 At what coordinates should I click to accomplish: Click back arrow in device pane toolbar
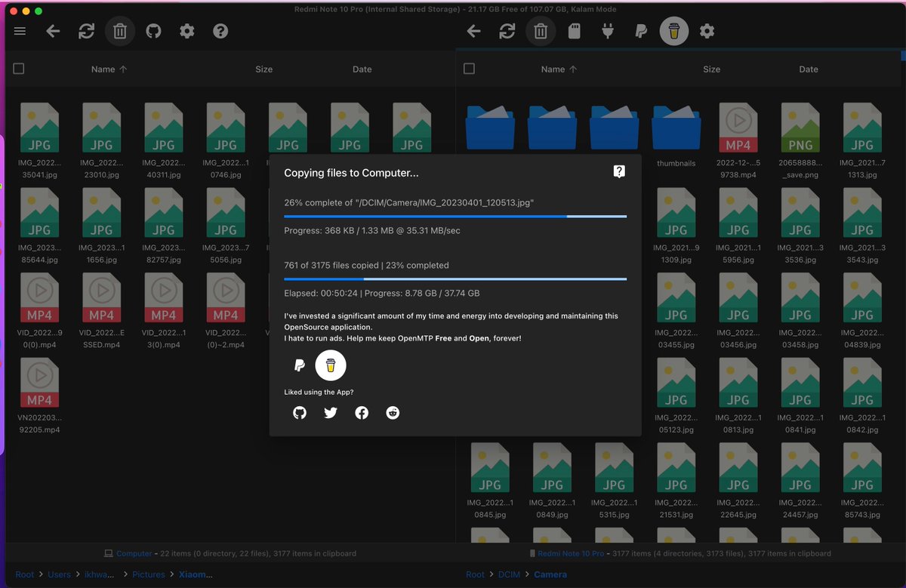pyautogui.click(x=473, y=31)
